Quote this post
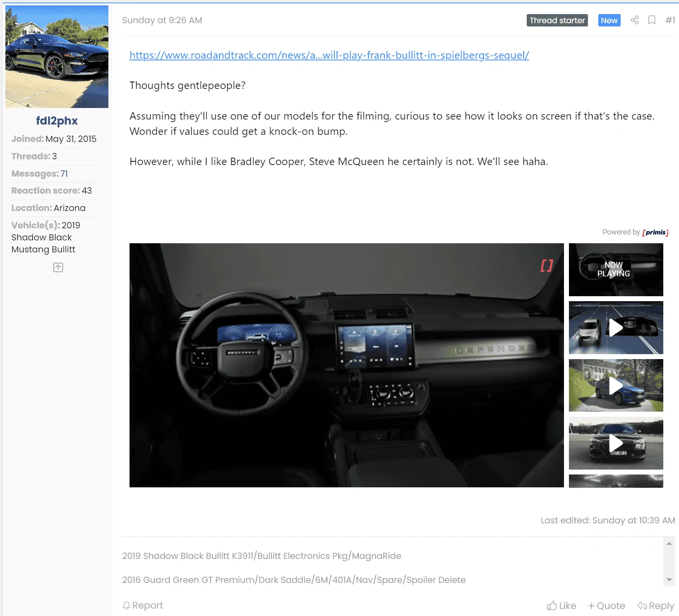679x616 pixels. click(x=607, y=606)
